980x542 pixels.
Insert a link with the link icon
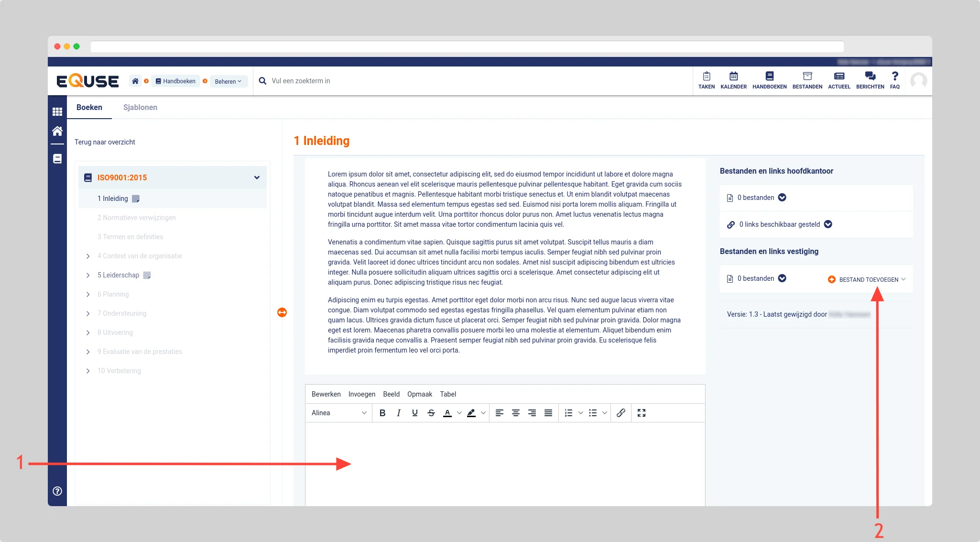621,413
